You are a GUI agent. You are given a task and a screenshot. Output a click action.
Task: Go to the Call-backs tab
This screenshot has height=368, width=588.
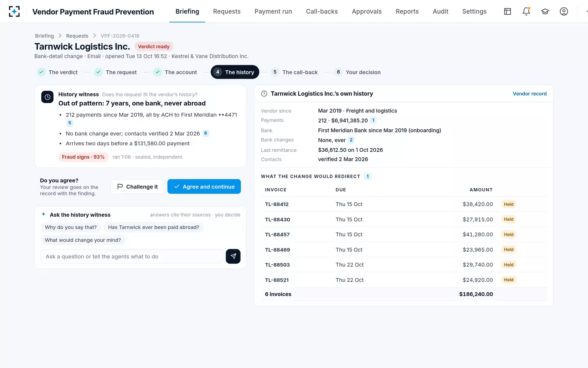point(322,11)
